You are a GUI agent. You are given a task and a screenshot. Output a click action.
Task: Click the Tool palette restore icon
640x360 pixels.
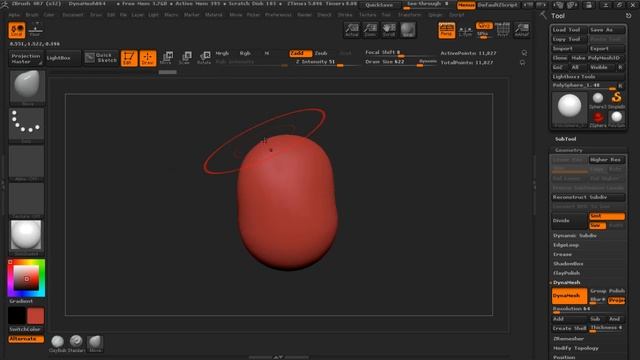629,16
